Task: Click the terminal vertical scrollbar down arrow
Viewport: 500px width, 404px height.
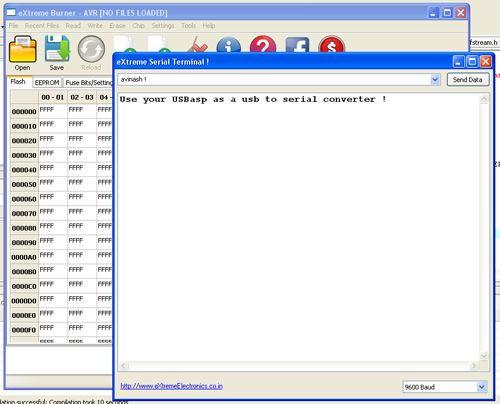Action: tap(484, 356)
